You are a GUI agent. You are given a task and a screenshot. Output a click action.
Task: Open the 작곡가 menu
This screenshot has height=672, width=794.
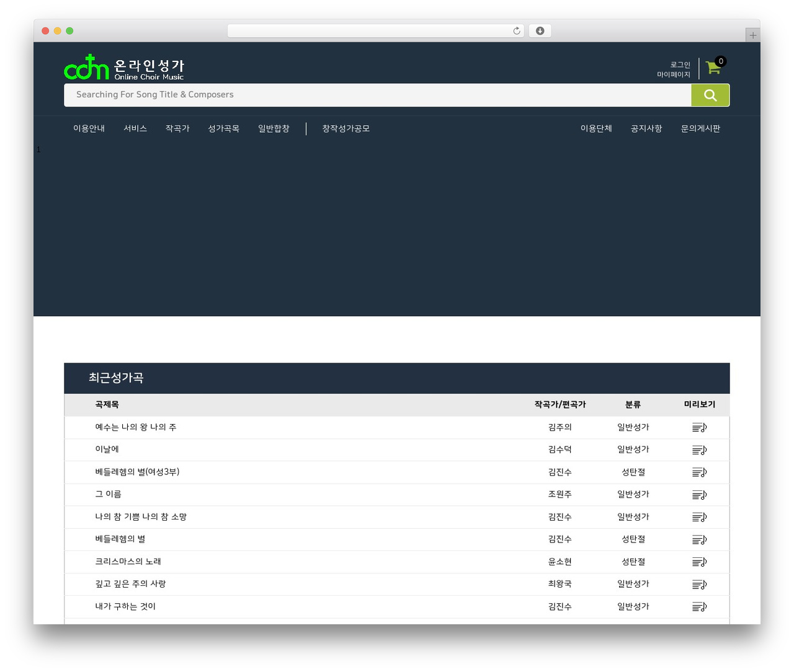tap(177, 128)
